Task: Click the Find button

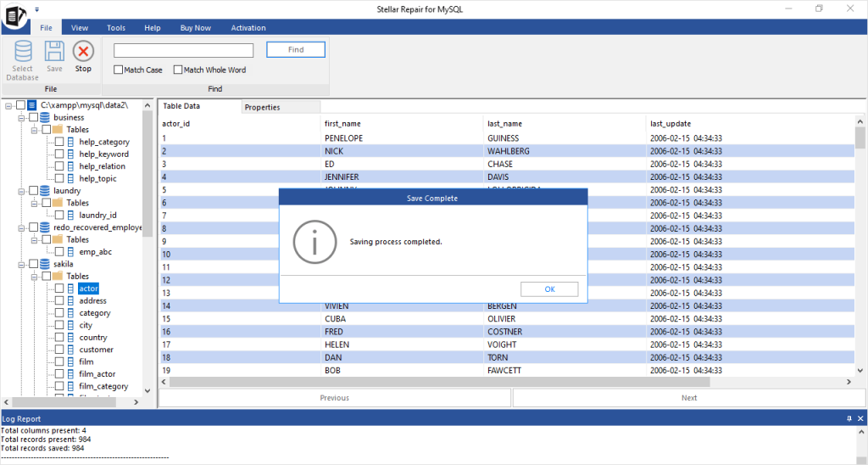Action: click(296, 50)
